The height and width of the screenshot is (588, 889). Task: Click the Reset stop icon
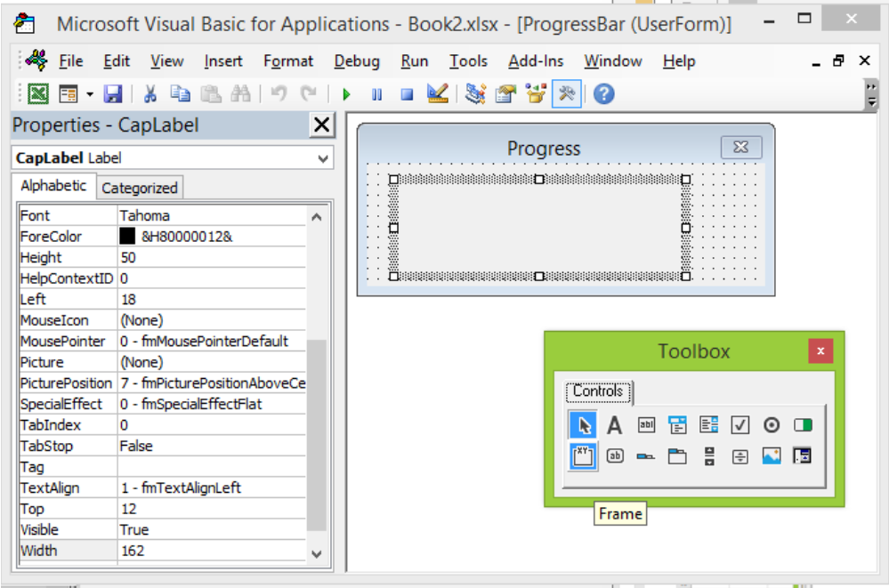pos(407,94)
